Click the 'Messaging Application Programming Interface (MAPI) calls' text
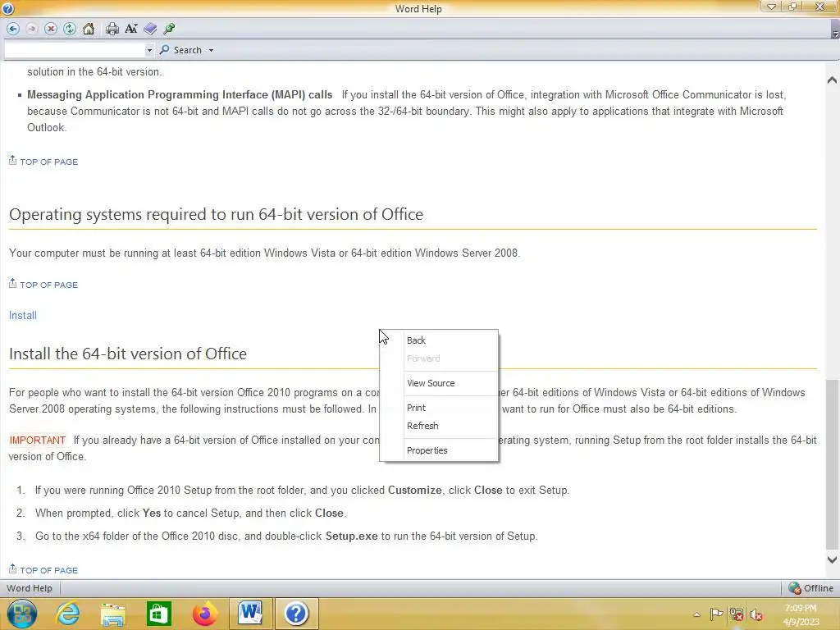The image size is (840, 630). click(180, 95)
